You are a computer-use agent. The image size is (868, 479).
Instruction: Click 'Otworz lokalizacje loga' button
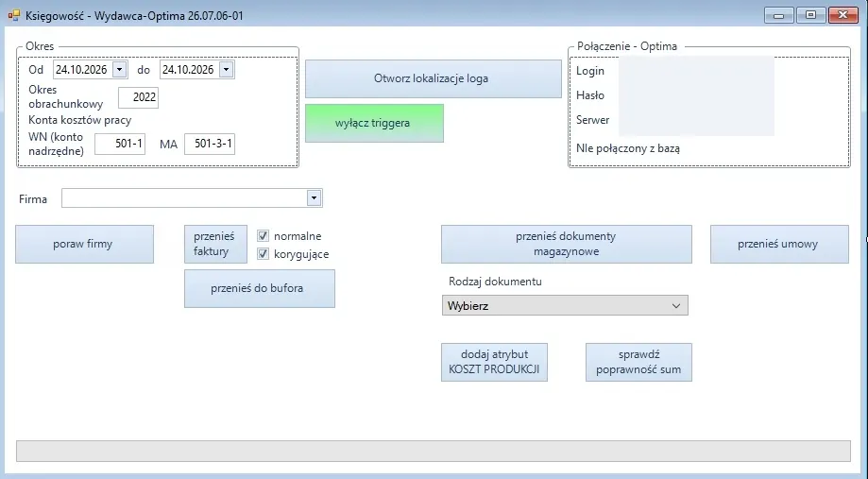tap(434, 78)
